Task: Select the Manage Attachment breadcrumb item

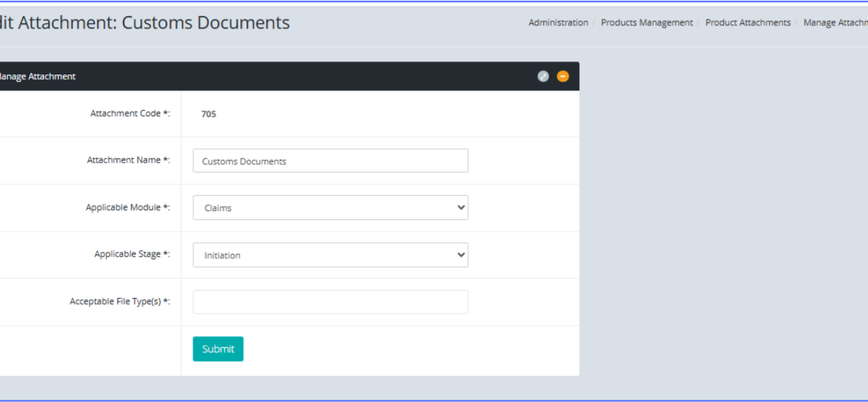Action: pos(835,22)
